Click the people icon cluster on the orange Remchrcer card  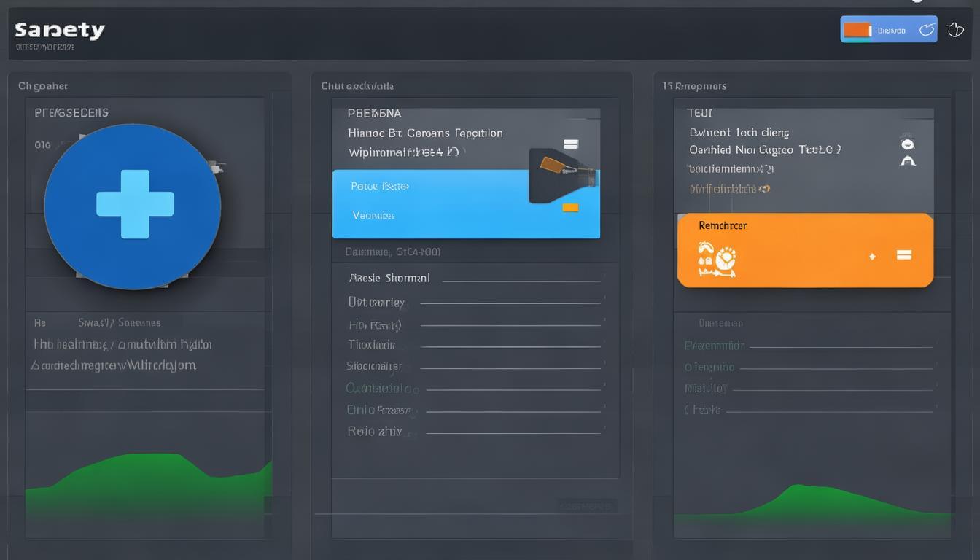[717, 260]
